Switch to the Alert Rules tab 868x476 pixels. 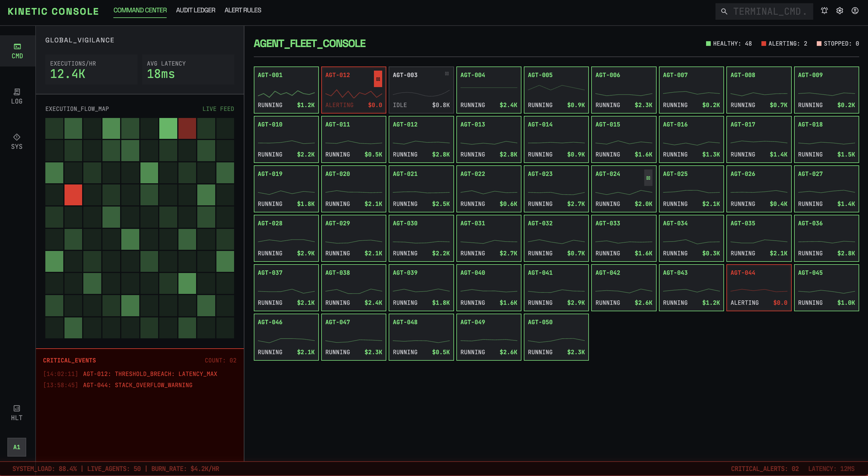(x=243, y=10)
